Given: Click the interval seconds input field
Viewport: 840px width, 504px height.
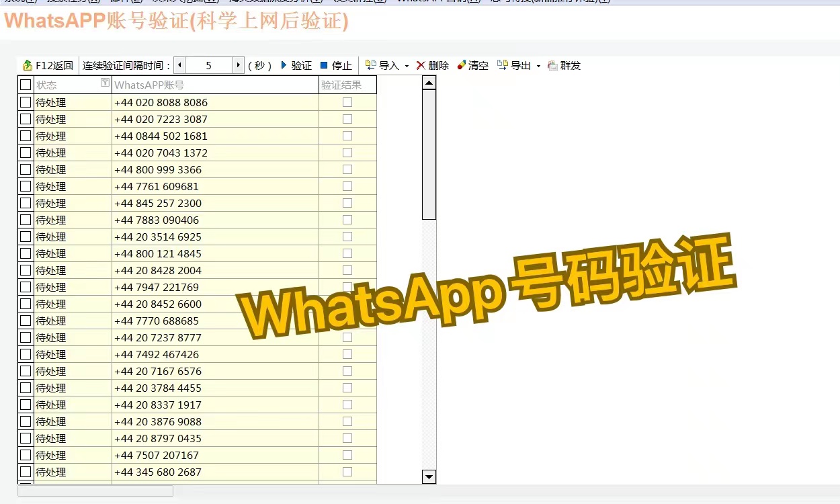Looking at the screenshot, I should point(208,65).
